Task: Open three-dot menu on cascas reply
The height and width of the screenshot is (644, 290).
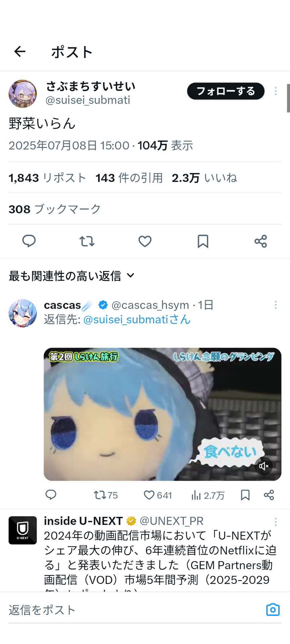Action: click(x=276, y=305)
